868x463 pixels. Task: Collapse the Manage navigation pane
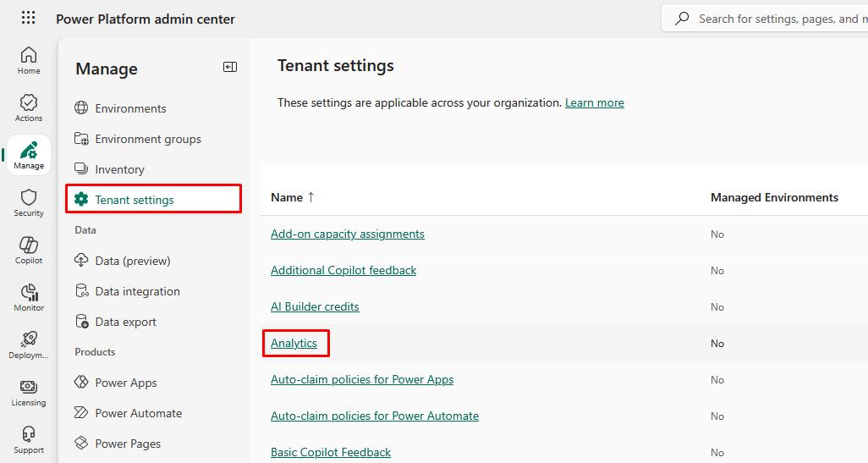coord(230,67)
